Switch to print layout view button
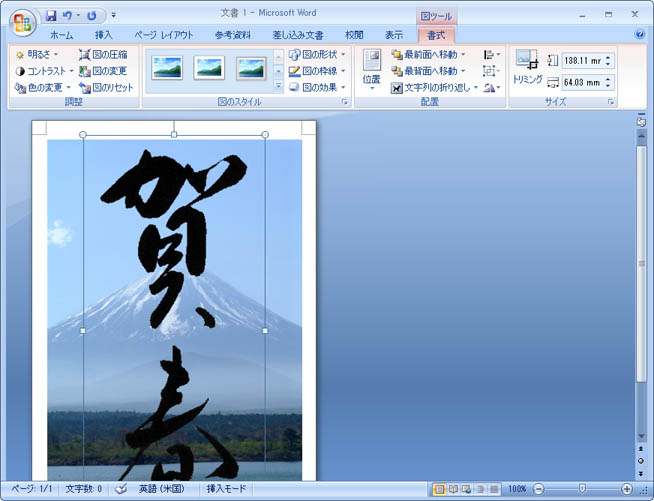 click(x=438, y=489)
